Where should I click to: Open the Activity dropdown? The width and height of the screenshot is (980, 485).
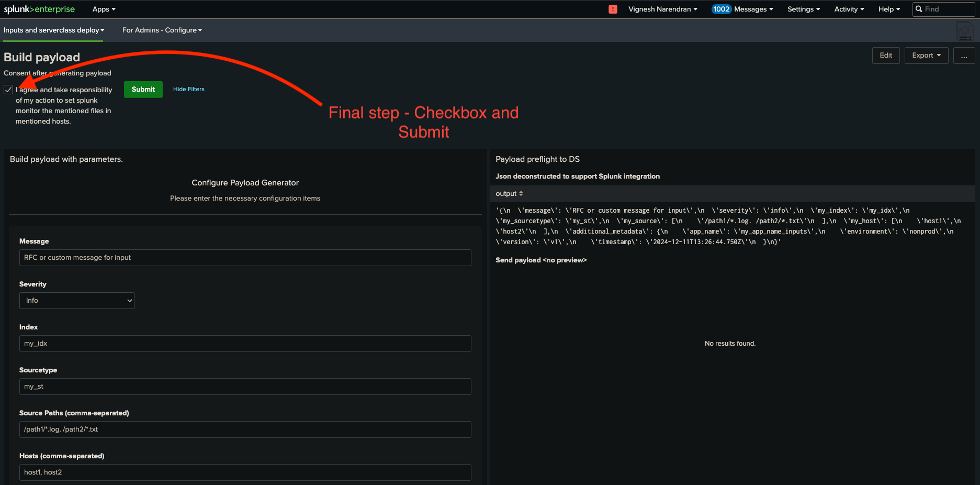pos(849,9)
